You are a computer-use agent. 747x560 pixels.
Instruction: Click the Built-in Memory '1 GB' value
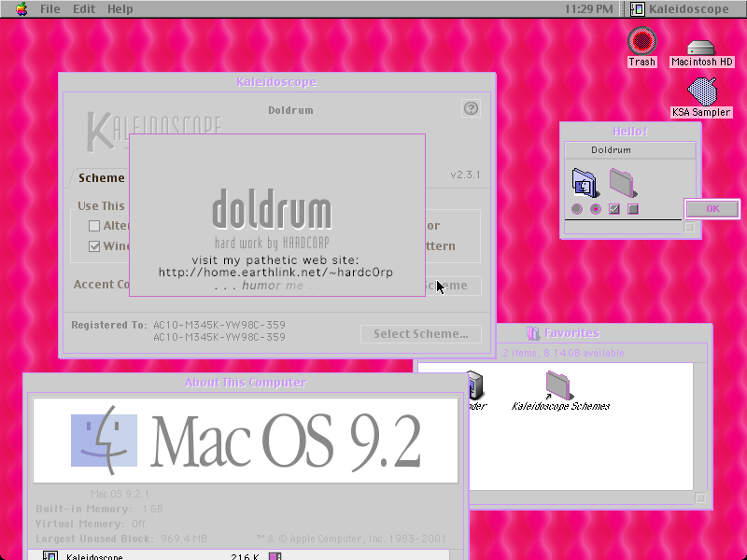153,509
